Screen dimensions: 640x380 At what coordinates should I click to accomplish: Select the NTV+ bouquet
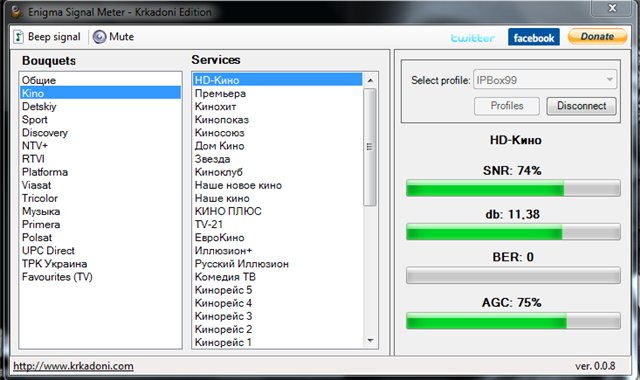(x=100, y=145)
